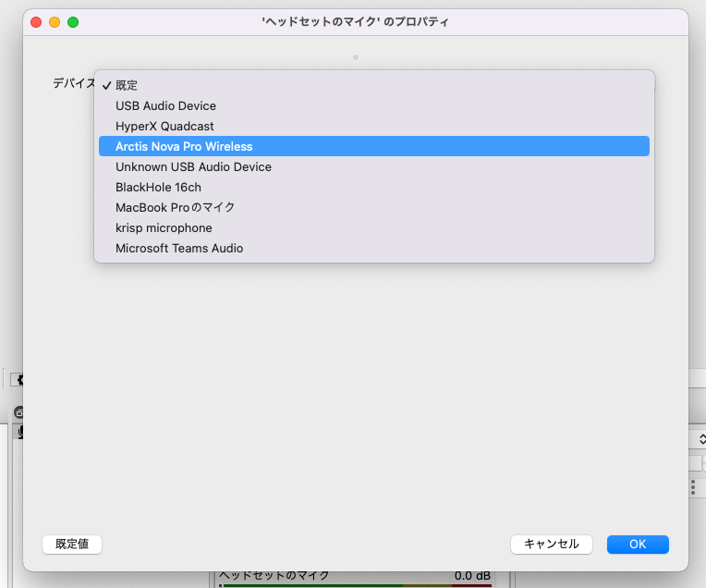The height and width of the screenshot is (588, 706).
Task: Open the three-dot menu in the background window
Action: [x=693, y=487]
